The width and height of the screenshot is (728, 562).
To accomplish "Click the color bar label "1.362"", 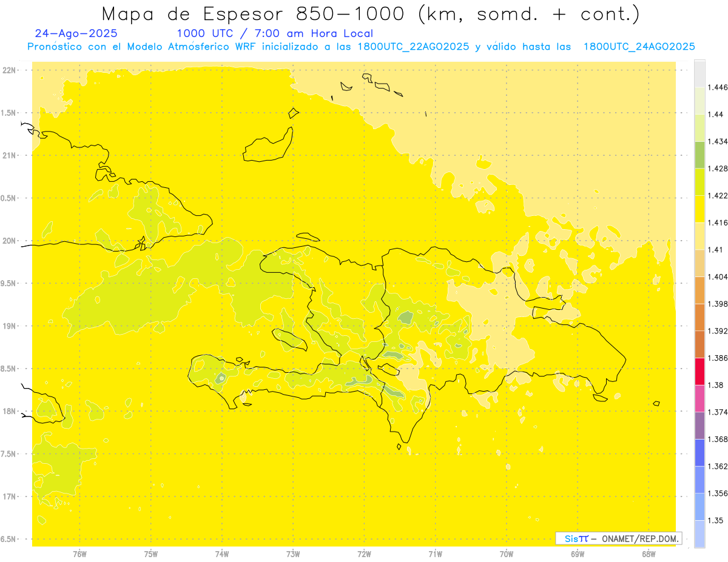I will pyautogui.click(x=718, y=466).
